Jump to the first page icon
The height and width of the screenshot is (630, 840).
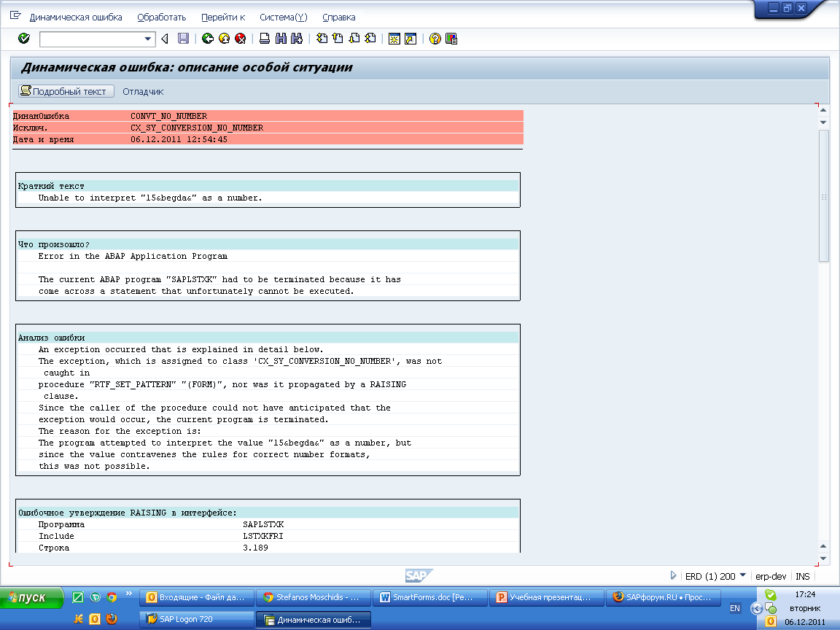click(322, 39)
